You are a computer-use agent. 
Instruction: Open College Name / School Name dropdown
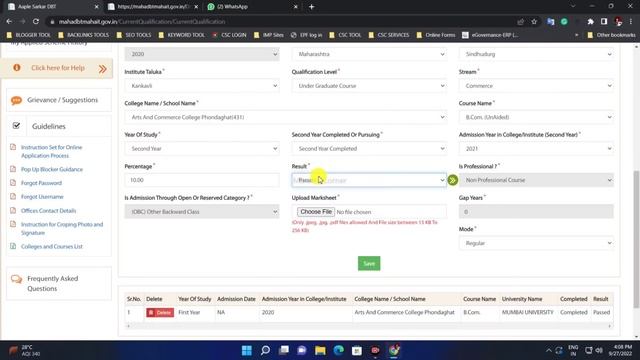285,117
